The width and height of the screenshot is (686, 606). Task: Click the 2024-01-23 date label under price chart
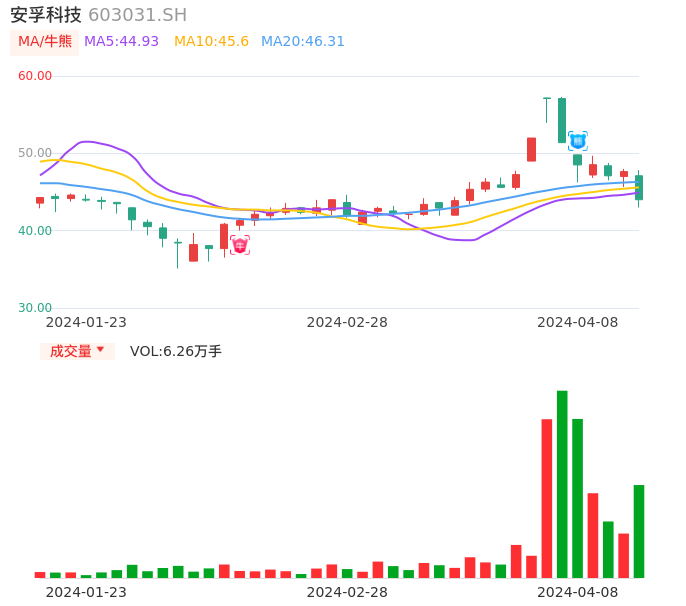coord(86,322)
